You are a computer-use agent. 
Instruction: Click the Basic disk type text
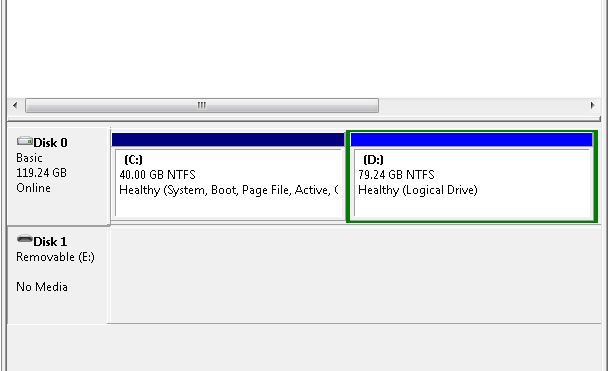pos(29,158)
